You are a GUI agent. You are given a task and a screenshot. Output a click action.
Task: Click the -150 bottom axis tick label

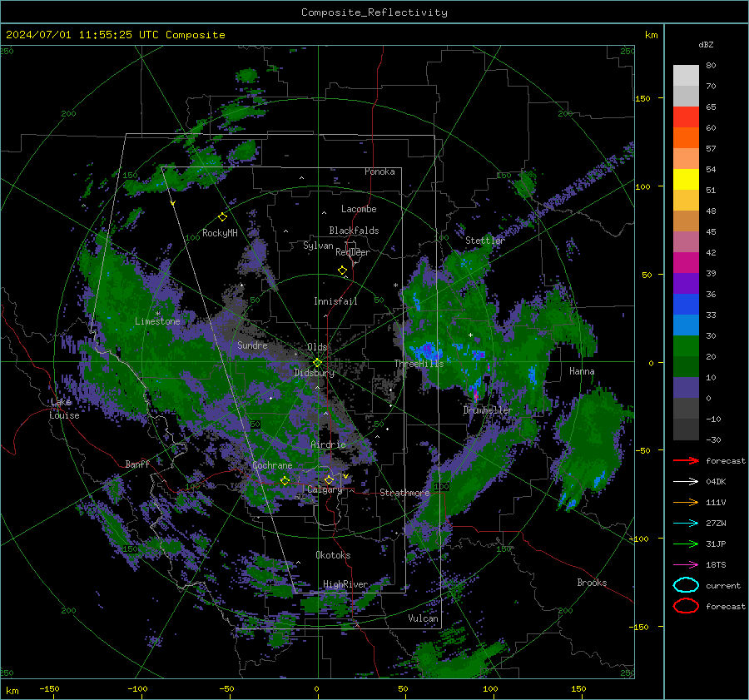[49, 688]
